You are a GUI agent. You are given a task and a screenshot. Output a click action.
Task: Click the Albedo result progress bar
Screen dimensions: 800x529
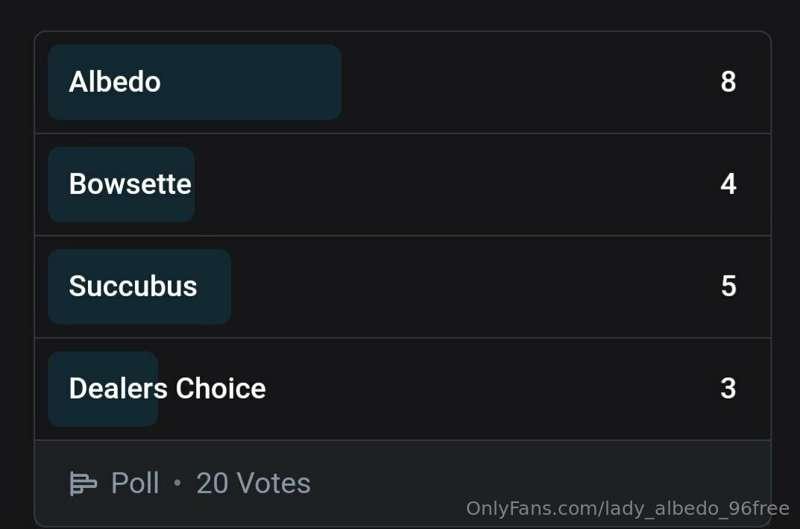tap(194, 82)
